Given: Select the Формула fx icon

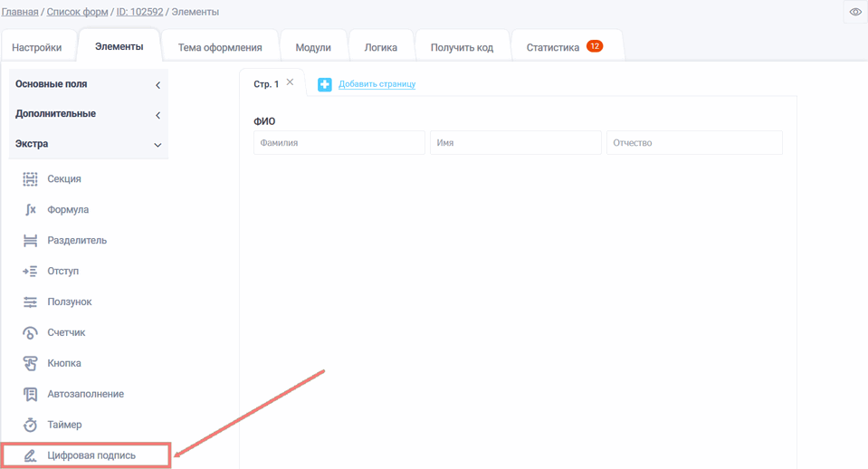Looking at the screenshot, I should (30, 210).
